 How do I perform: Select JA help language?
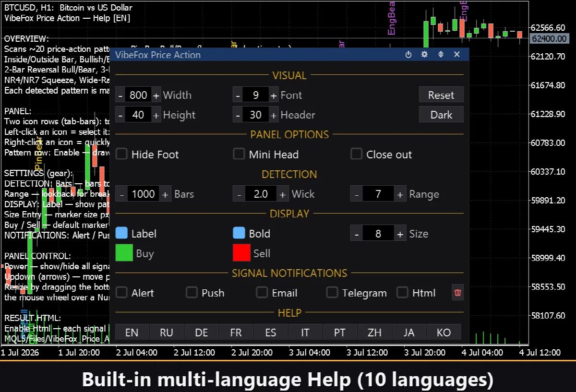pyautogui.click(x=409, y=332)
